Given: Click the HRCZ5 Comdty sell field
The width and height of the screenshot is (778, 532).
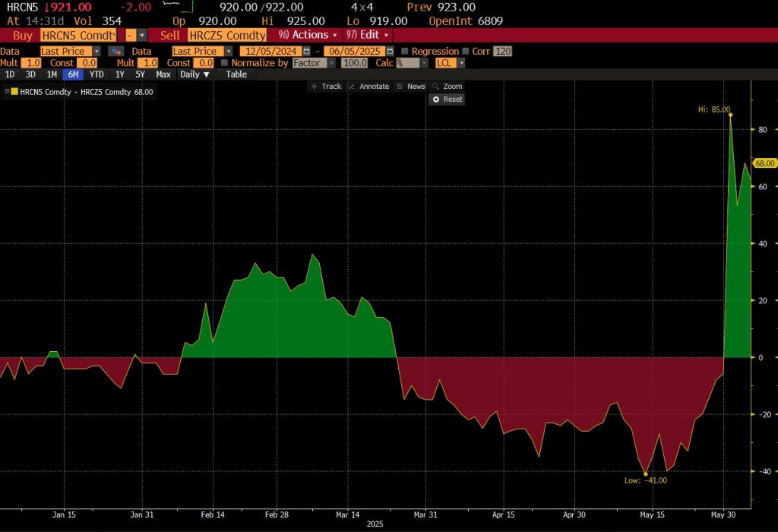Looking at the screenshot, I should (x=228, y=35).
